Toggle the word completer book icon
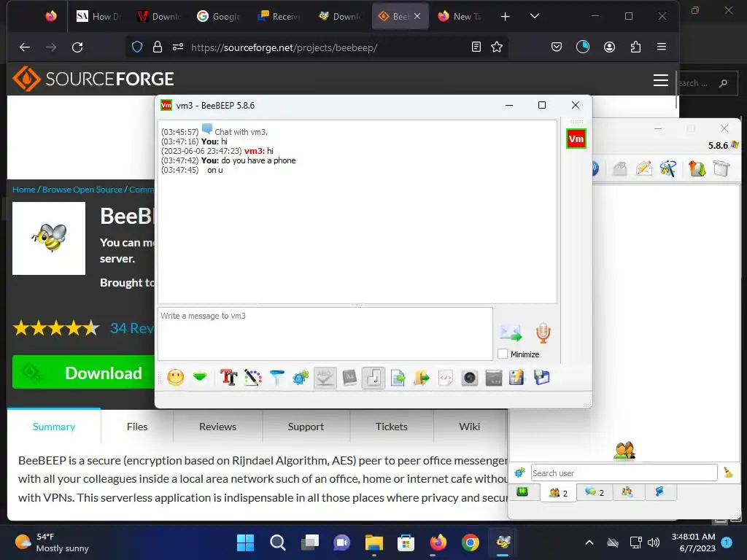The width and height of the screenshot is (747, 560). tap(349, 378)
